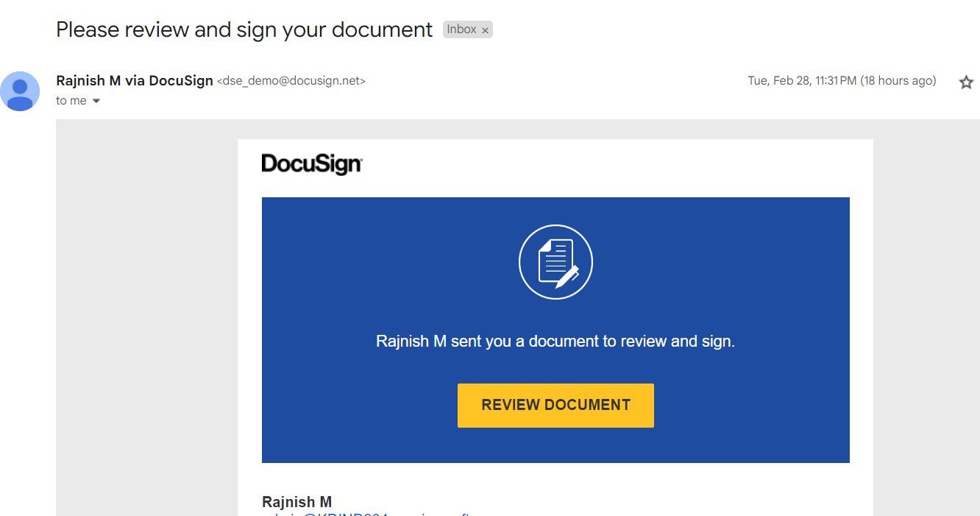Click the dse_demo@docusign.net email address
Image resolution: width=980 pixels, height=516 pixels.
[291, 81]
